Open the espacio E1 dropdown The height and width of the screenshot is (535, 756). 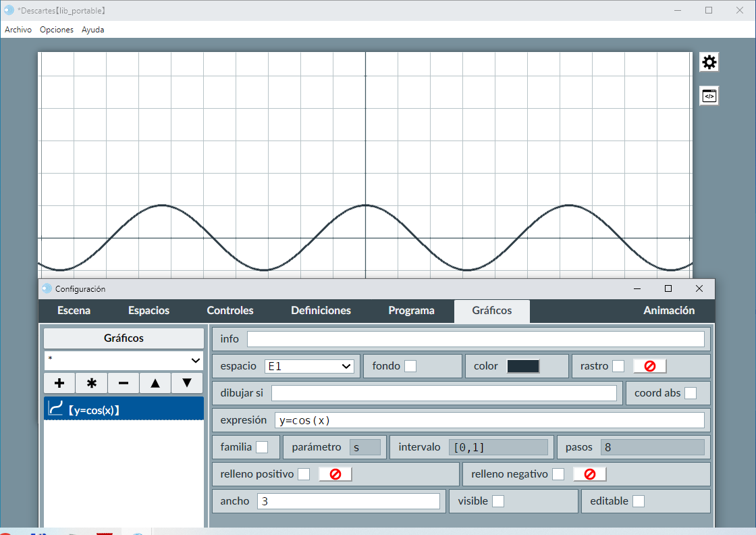309,366
